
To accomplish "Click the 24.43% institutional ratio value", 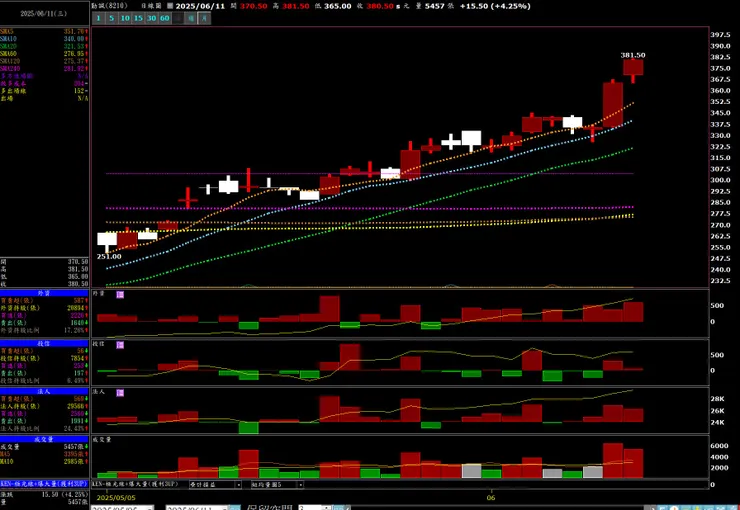I will [x=75, y=429].
